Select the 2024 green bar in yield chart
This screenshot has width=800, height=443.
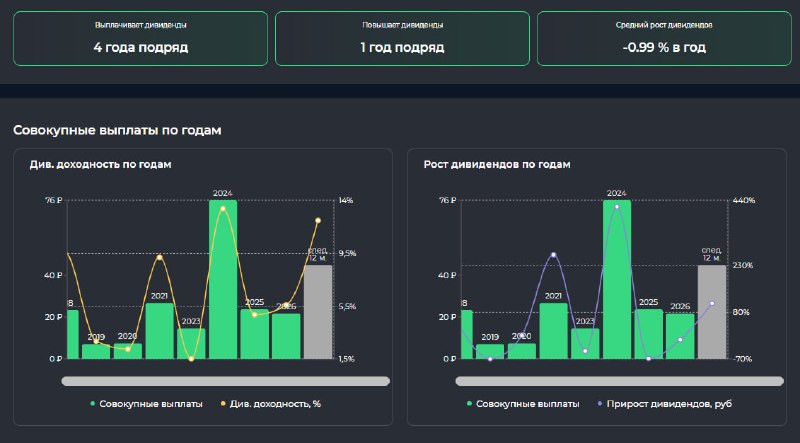click(x=223, y=279)
